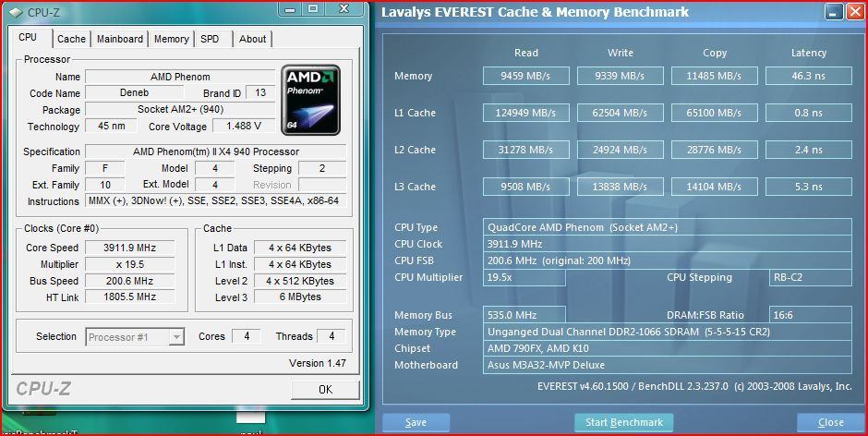
Task: Click the Memory Copy value 11485 MB/s
Action: (714, 76)
